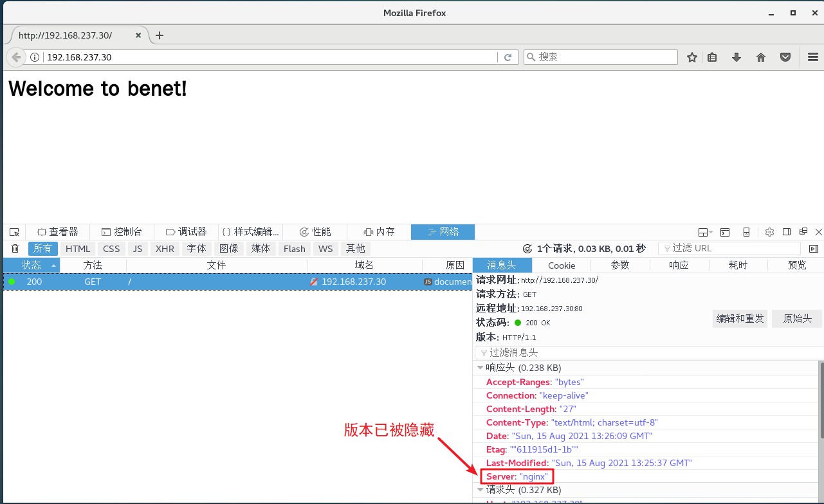
Task: Go to home page icon
Action: coord(761,57)
